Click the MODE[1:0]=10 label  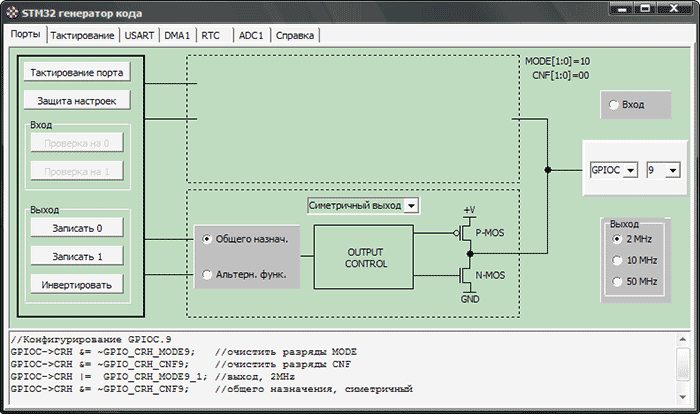558,61
